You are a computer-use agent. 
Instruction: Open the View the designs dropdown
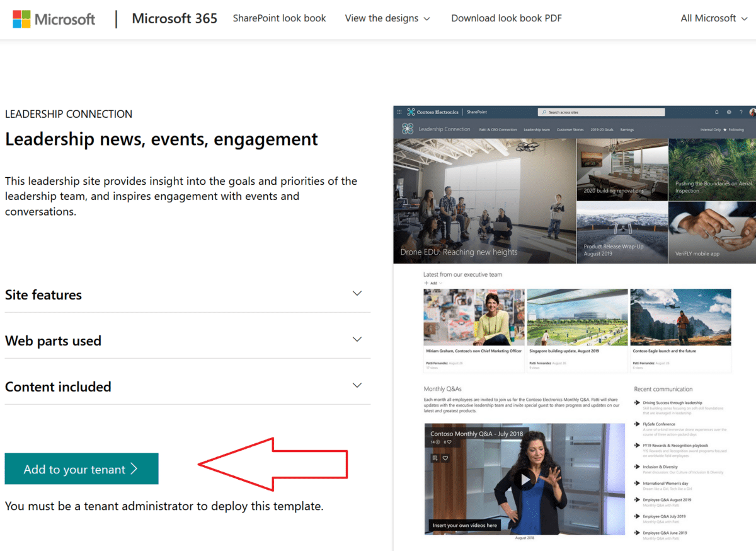click(x=387, y=18)
